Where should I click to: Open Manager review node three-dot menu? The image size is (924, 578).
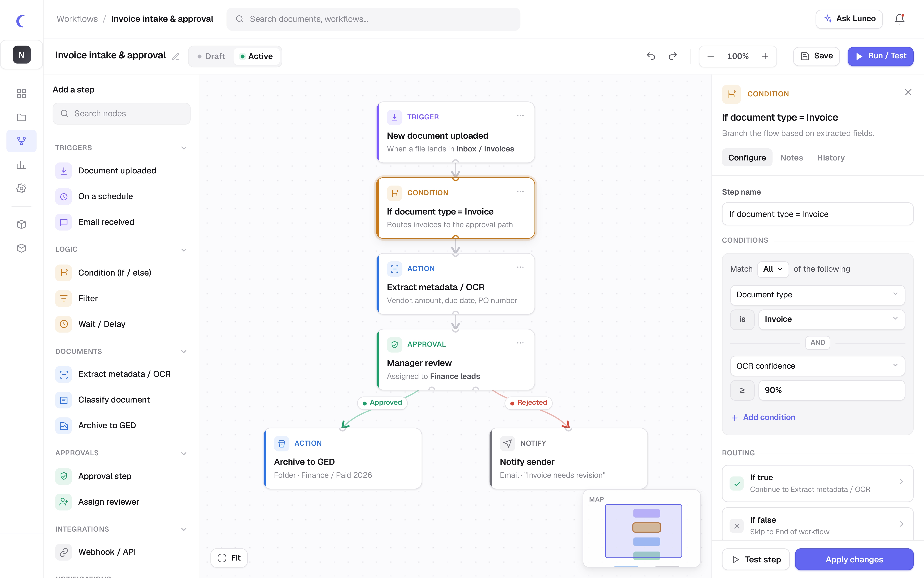[x=520, y=343]
